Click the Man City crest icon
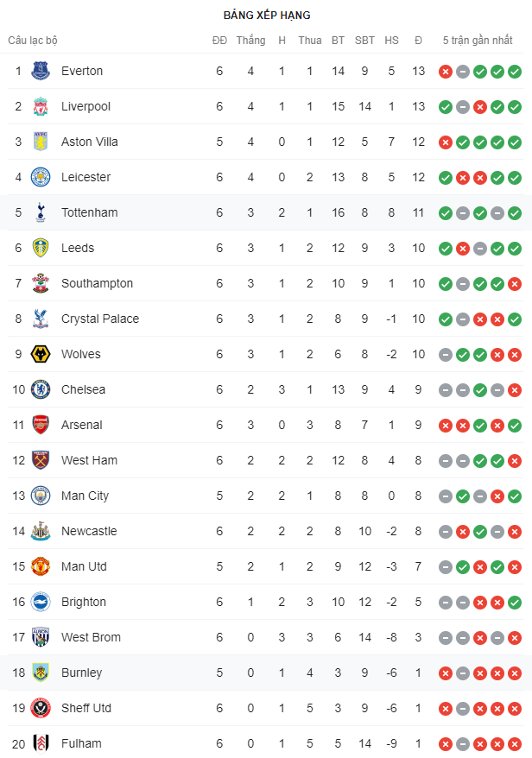532x758 pixels. (41, 496)
